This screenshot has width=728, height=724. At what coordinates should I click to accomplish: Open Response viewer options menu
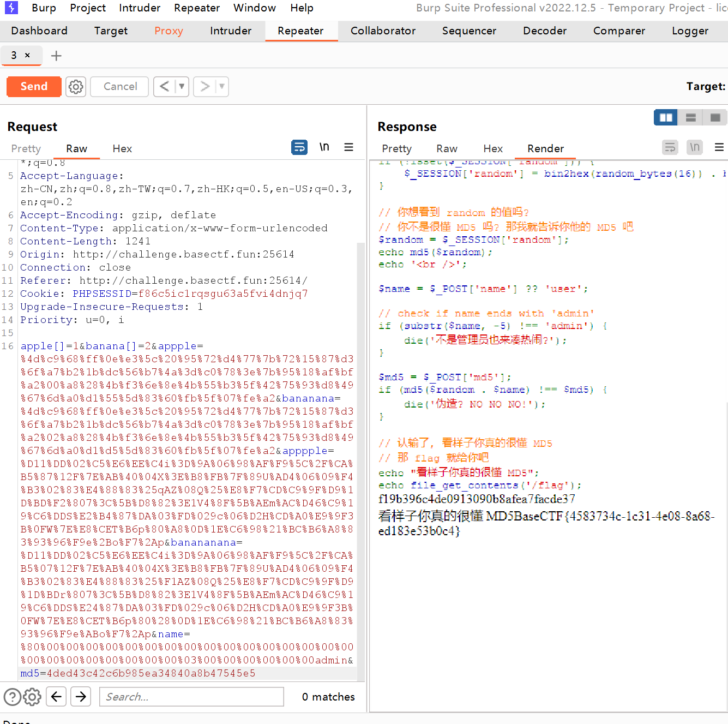pos(719,147)
